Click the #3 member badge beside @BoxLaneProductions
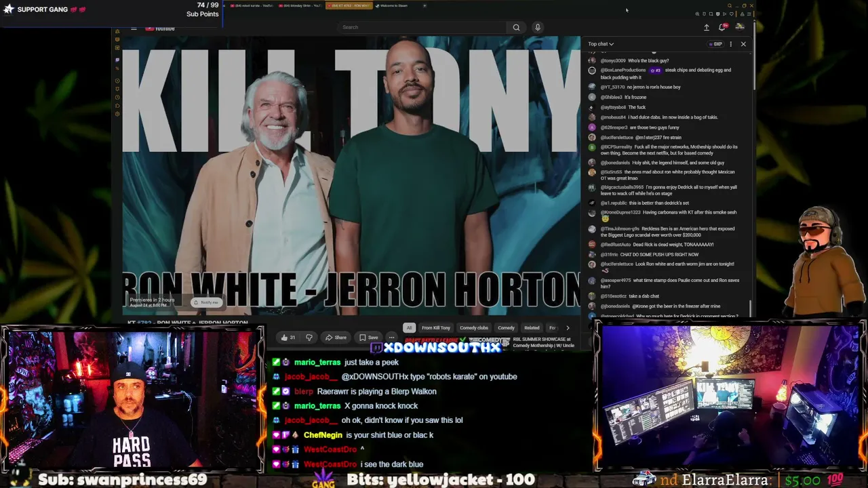The width and height of the screenshot is (868, 488). 655,70
